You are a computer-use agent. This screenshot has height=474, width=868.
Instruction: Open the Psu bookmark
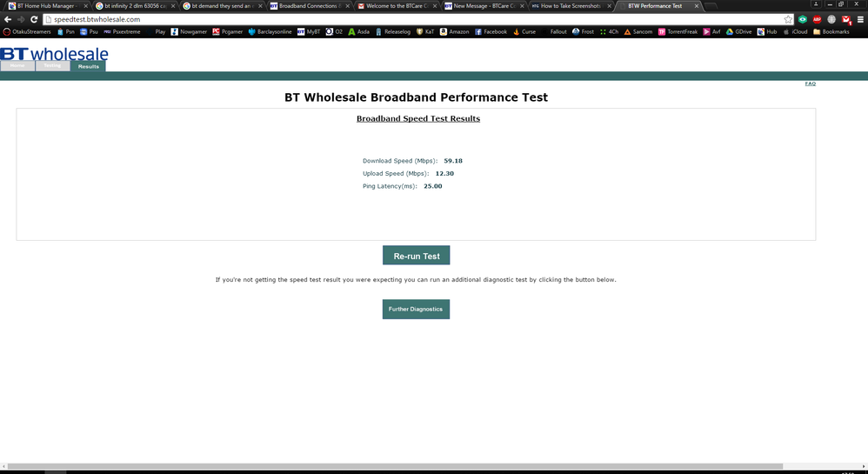tap(89, 32)
